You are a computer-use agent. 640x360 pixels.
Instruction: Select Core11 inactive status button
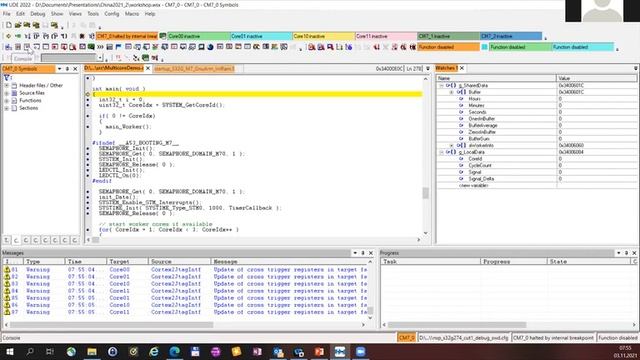click(x=386, y=36)
